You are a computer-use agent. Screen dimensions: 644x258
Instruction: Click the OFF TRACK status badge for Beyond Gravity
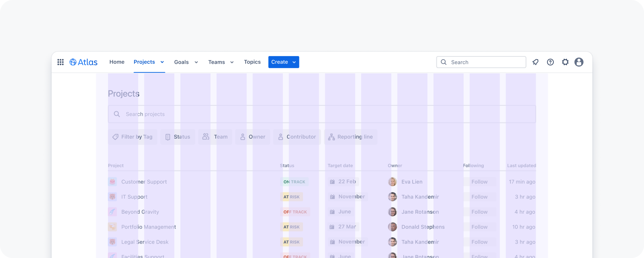point(295,212)
